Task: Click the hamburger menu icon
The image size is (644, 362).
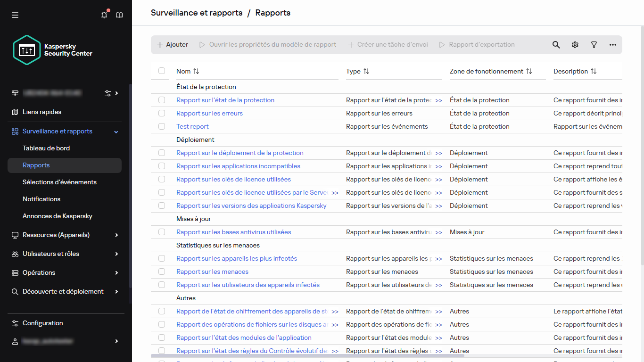Action: click(x=15, y=15)
